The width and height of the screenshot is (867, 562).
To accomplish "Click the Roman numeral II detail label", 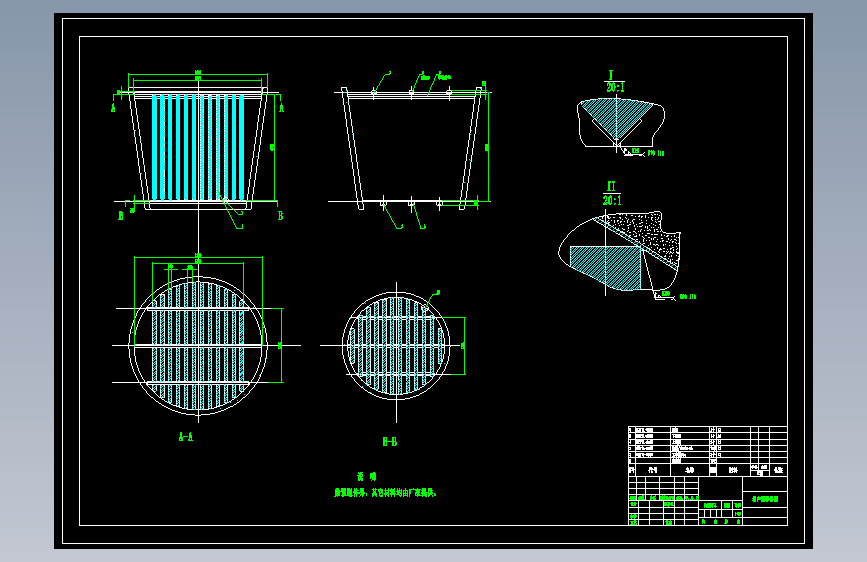I will [x=611, y=186].
